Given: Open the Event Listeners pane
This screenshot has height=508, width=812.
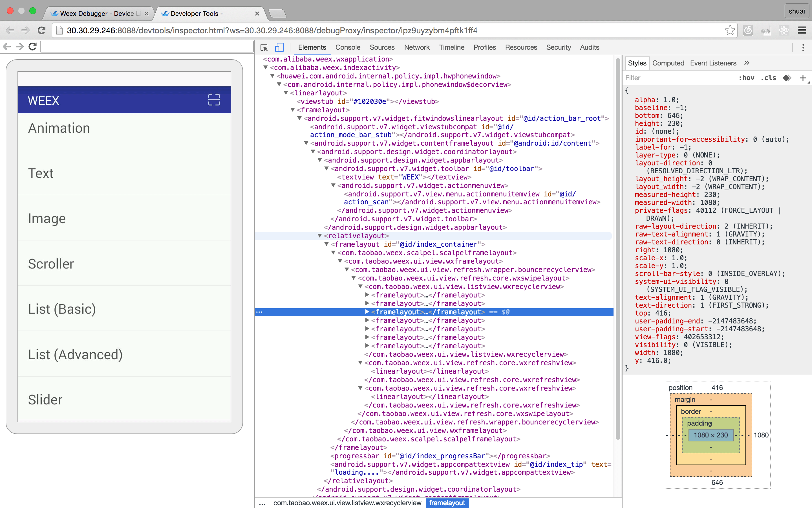Looking at the screenshot, I should click(713, 63).
